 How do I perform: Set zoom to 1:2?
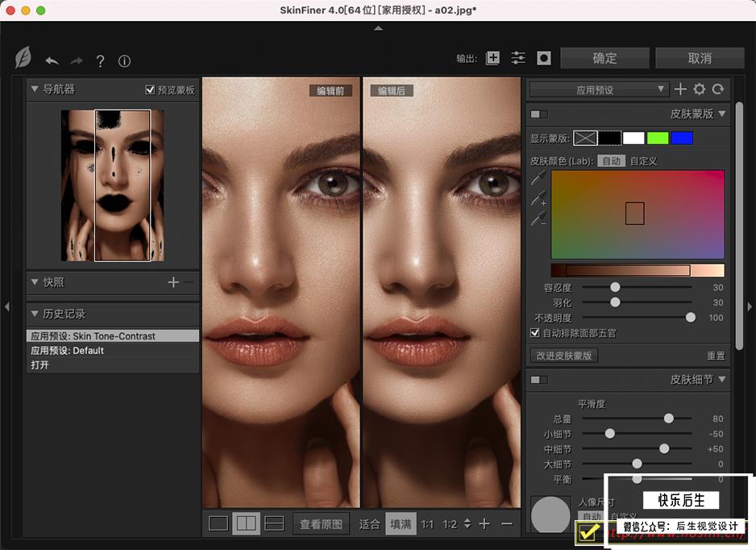450,524
